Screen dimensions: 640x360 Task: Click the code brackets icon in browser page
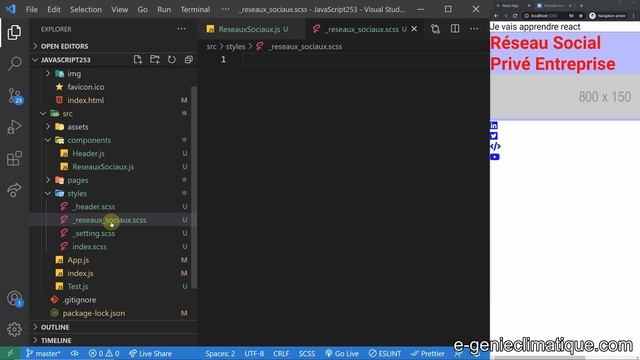point(495,146)
